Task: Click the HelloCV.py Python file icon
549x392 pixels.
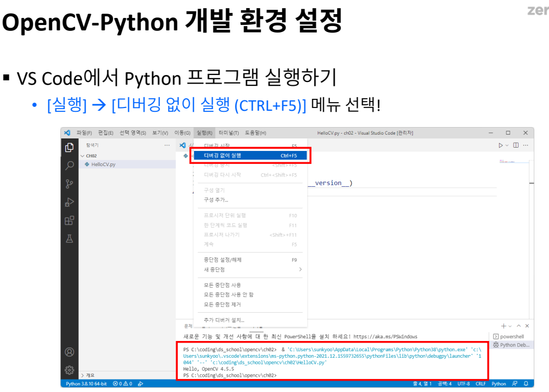Action: click(87, 165)
